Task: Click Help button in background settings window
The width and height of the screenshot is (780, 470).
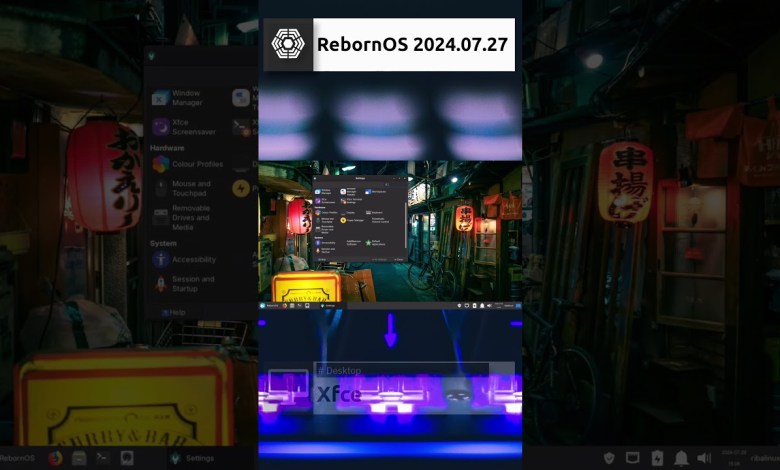Action: [x=174, y=312]
